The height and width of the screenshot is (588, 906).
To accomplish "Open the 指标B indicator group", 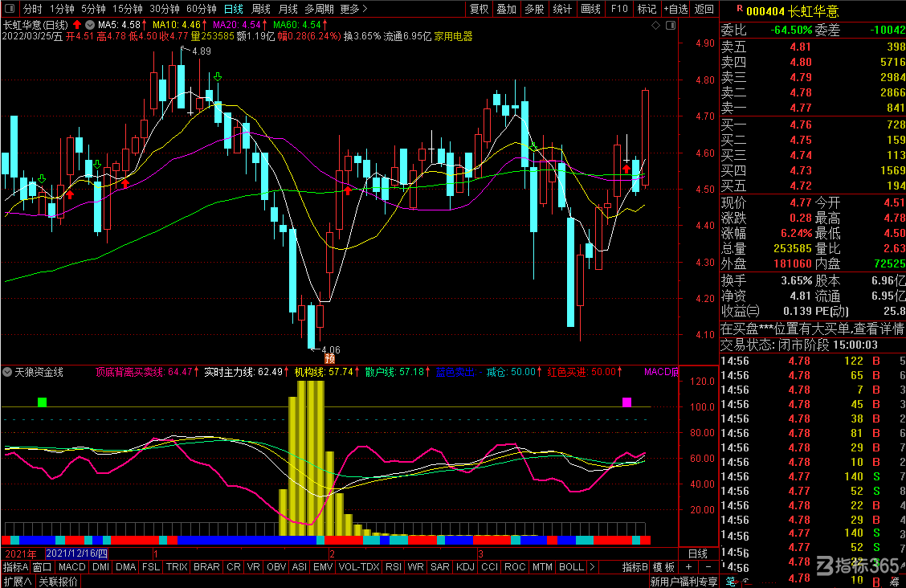I will coord(635,567).
